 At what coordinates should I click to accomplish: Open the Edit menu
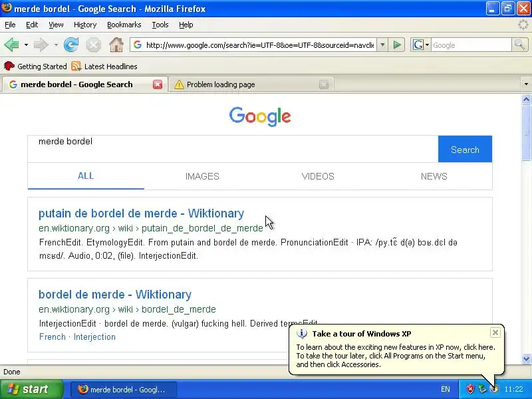tap(32, 25)
